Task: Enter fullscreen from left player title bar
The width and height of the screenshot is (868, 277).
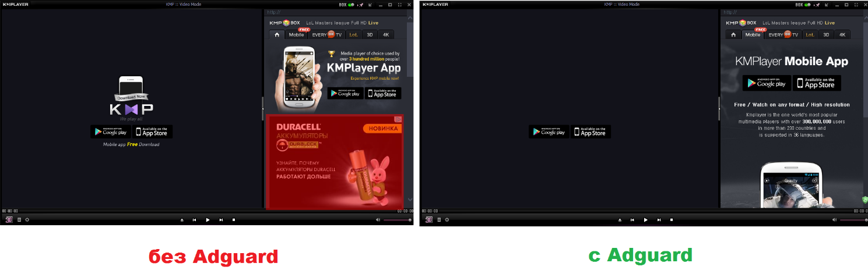Action: click(x=399, y=4)
